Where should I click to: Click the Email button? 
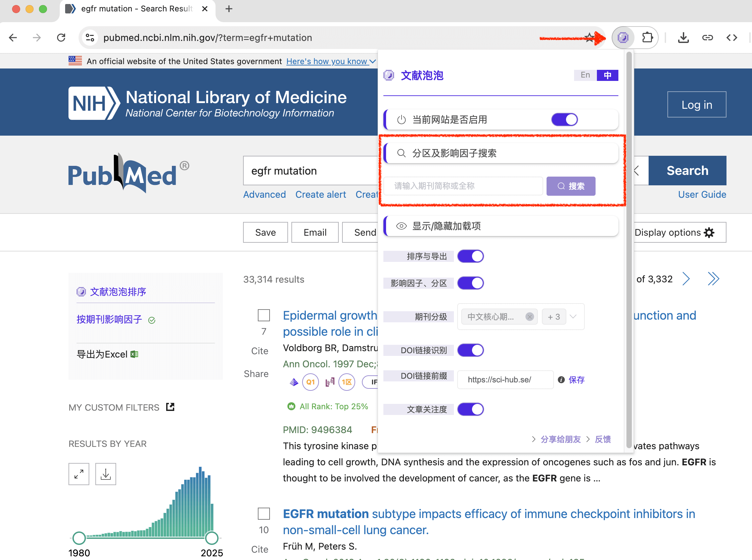click(315, 232)
